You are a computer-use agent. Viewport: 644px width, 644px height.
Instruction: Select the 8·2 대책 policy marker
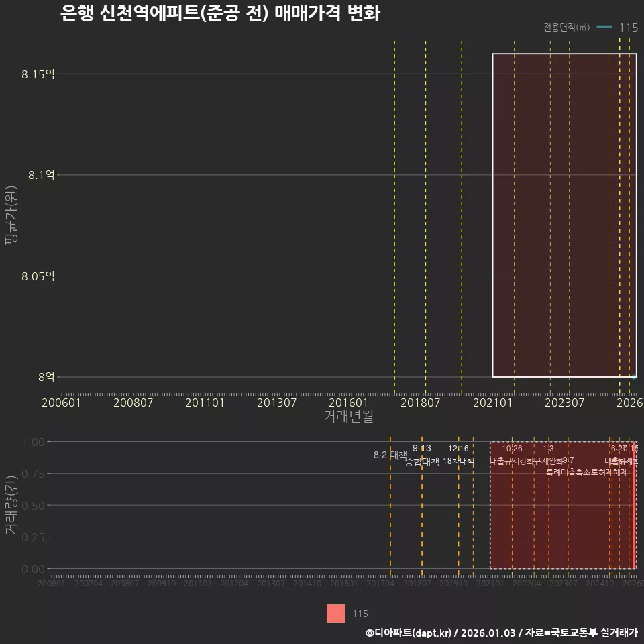[389, 454]
